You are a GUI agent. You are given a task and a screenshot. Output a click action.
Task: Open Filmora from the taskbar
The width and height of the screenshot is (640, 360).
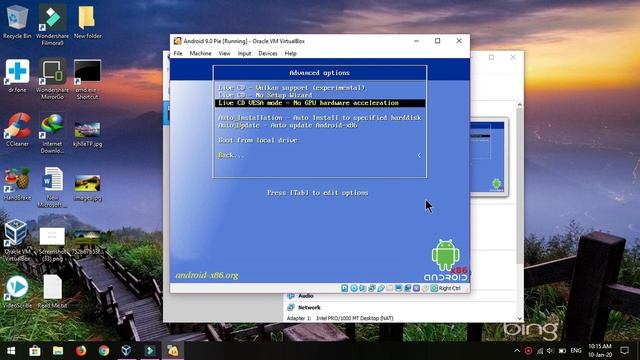coord(150,351)
